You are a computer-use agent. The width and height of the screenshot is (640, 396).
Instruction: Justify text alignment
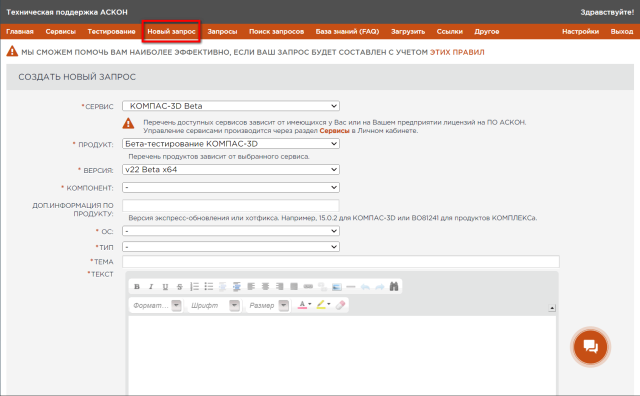[294, 287]
